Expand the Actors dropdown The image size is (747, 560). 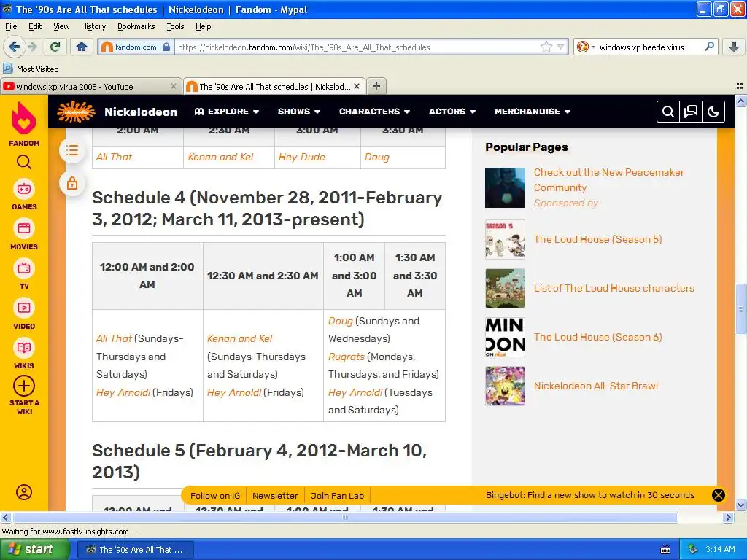452,112
